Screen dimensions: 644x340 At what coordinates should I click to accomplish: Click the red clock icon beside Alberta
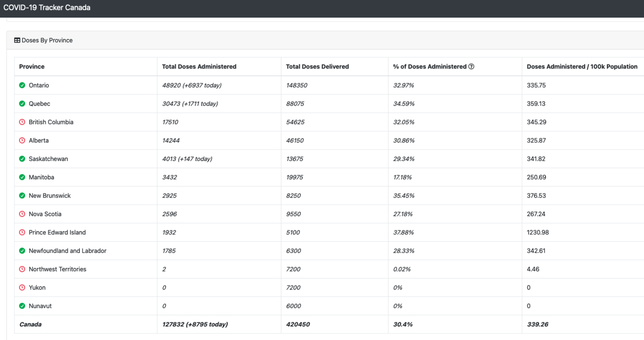[x=22, y=141]
